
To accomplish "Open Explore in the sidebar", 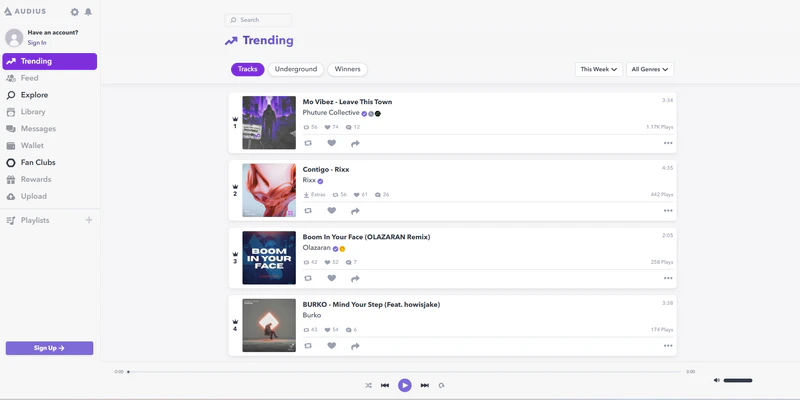I will tap(34, 95).
